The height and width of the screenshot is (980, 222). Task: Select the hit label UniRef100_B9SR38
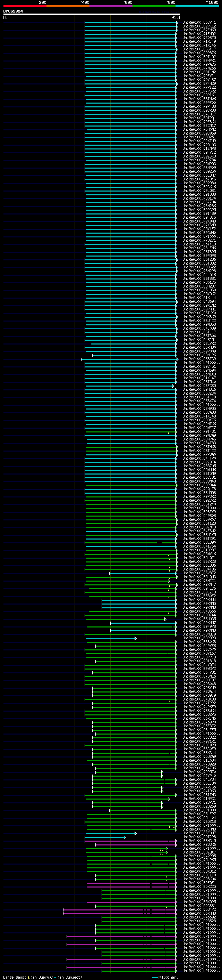click(199, 110)
